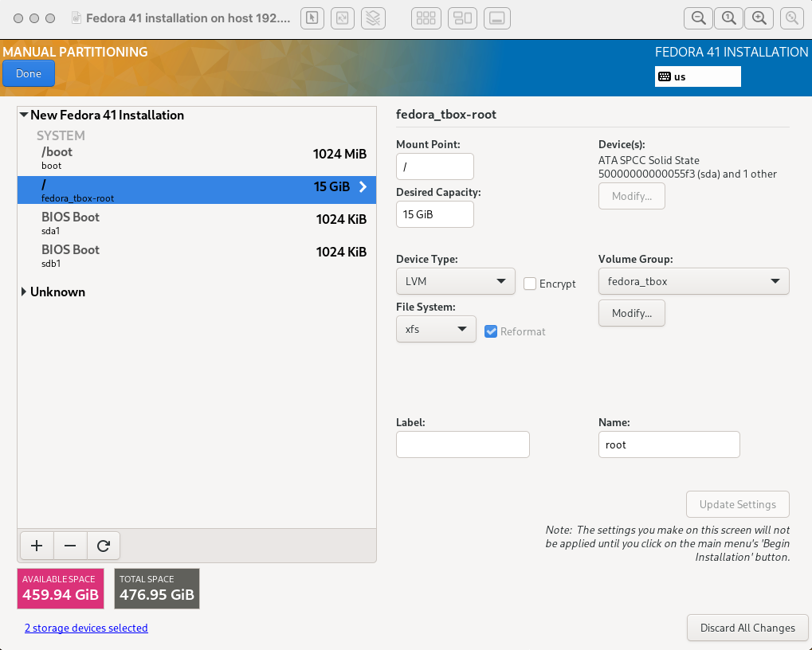Image resolution: width=812 pixels, height=650 pixels.
Task: Collapse New Fedora 41 Installation group
Action: pyautogui.click(x=24, y=115)
